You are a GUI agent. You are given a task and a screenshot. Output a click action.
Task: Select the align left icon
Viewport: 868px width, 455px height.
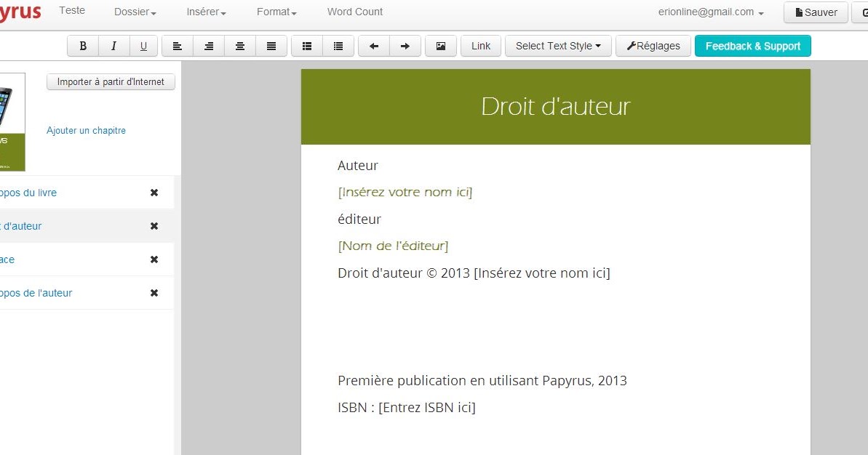tap(177, 46)
